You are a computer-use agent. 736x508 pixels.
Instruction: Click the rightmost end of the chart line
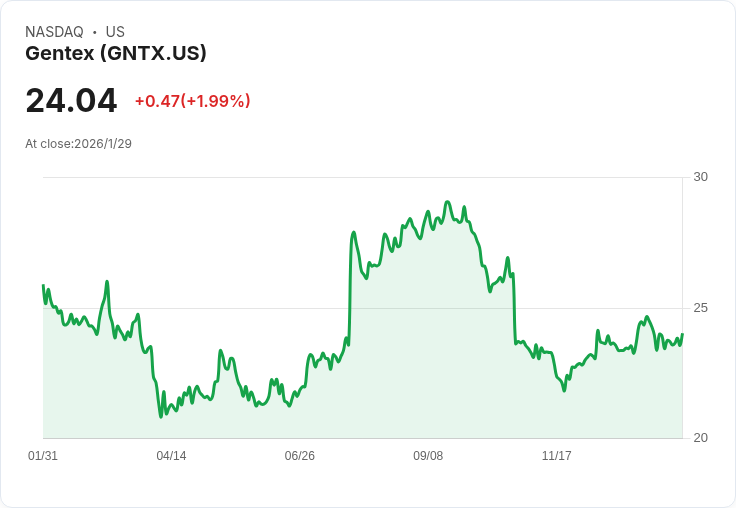coord(682,335)
